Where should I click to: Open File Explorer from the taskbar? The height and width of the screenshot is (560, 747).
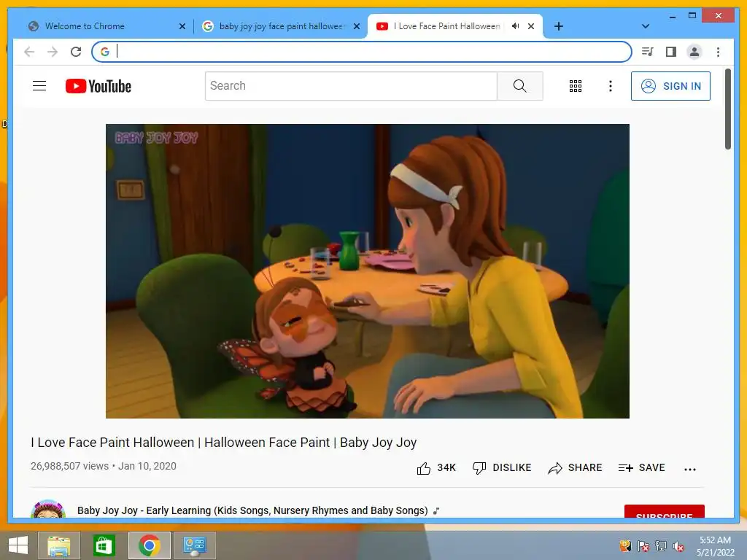point(58,545)
